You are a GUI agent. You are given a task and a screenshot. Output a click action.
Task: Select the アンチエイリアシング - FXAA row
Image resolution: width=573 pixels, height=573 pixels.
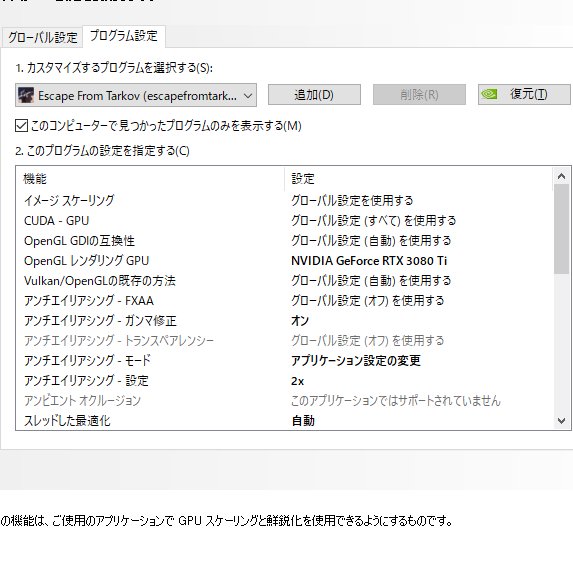click(x=285, y=301)
